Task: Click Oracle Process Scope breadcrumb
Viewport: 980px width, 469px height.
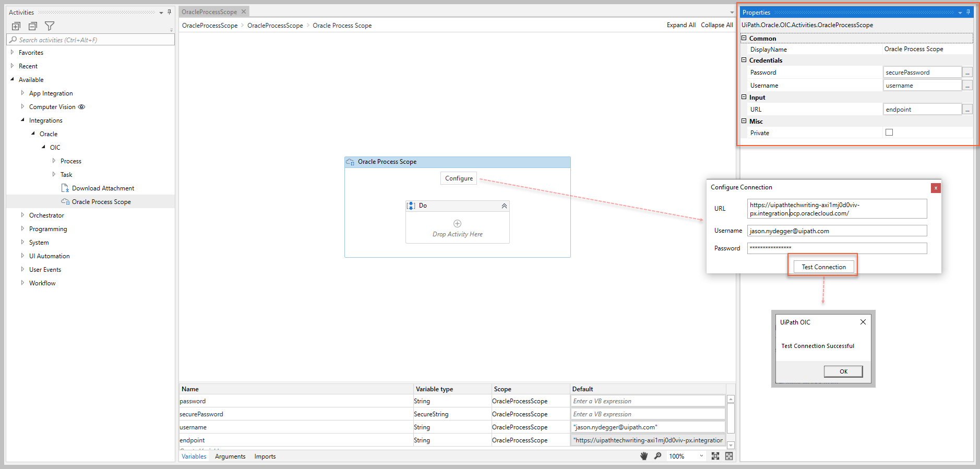Action: coord(342,26)
